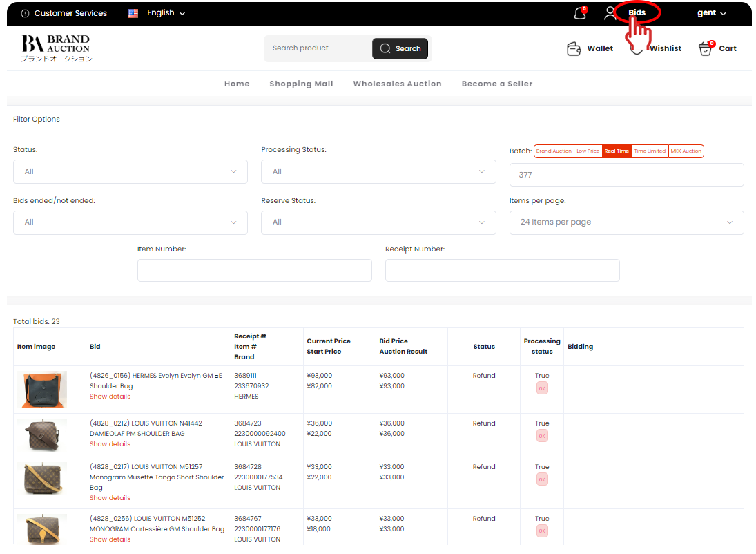Open the Hermes Evelyn bag thumbnail

(x=42, y=390)
